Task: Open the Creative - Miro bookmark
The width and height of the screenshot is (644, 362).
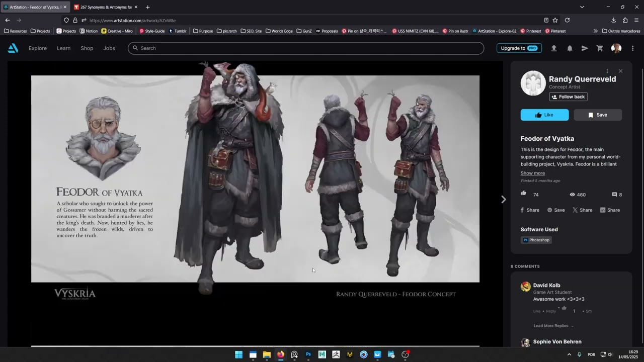Action: coord(117,31)
